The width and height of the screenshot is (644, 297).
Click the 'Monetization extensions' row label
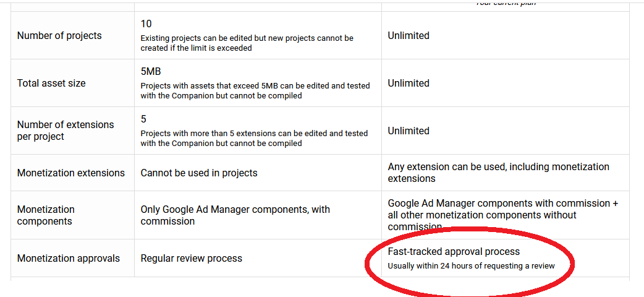[x=71, y=173]
